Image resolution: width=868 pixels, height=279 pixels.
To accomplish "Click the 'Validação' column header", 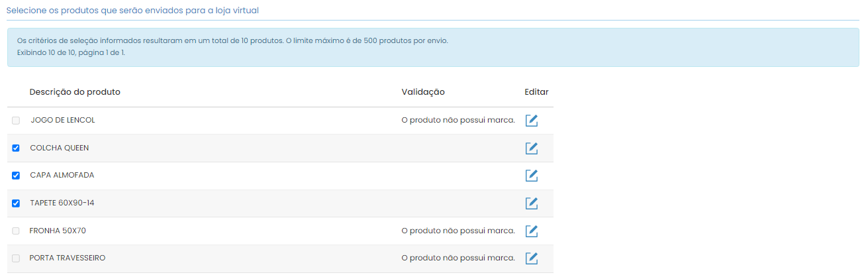I will (x=423, y=92).
